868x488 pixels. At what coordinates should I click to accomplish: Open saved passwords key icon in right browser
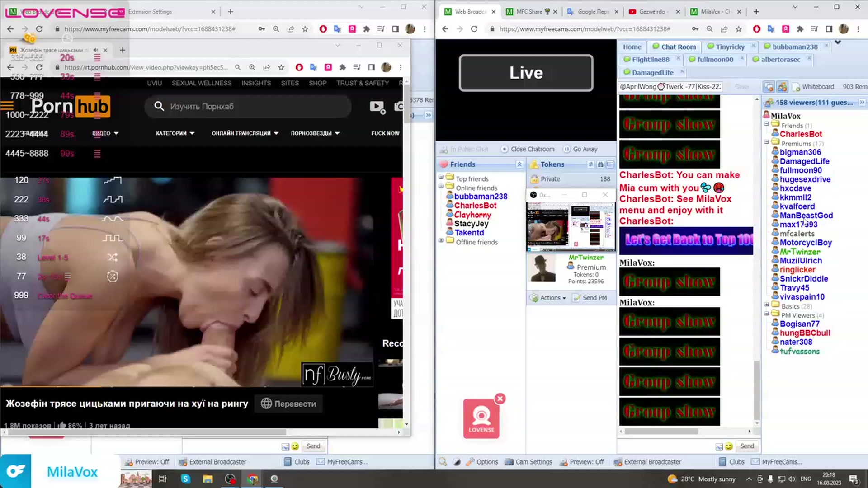(x=695, y=29)
